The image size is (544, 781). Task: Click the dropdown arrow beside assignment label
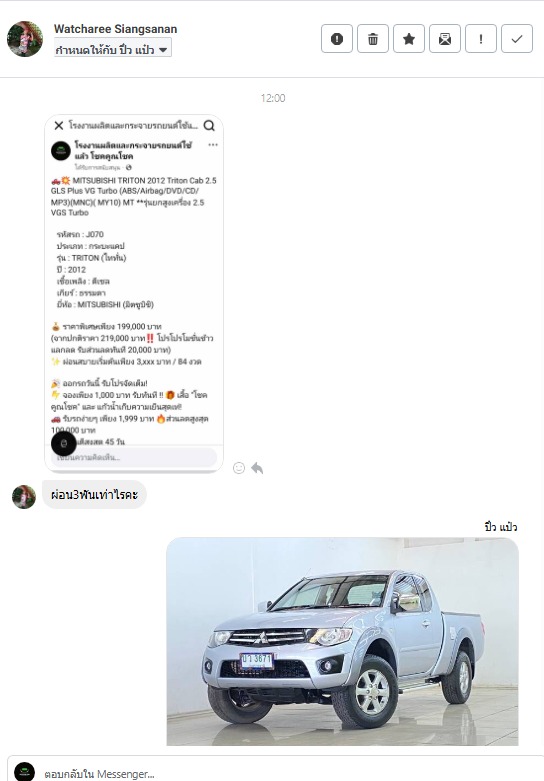[x=163, y=50]
